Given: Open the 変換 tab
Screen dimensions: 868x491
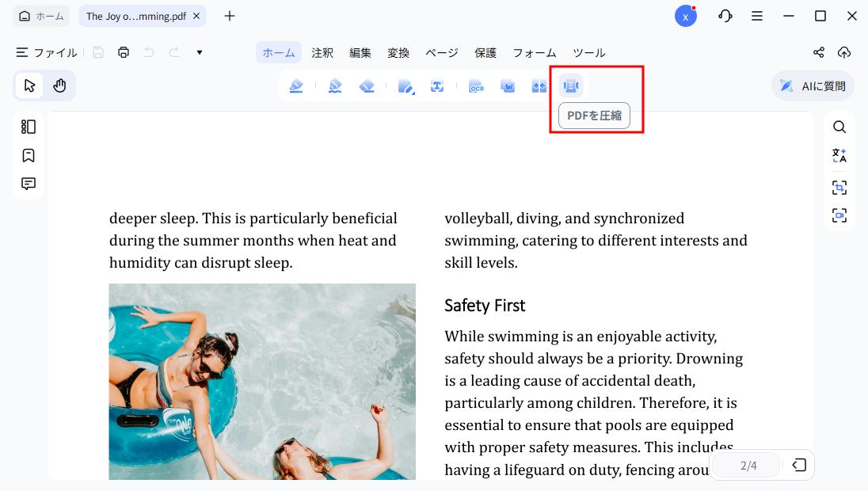Looking at the screenshot, I should (x=398, y=53).
